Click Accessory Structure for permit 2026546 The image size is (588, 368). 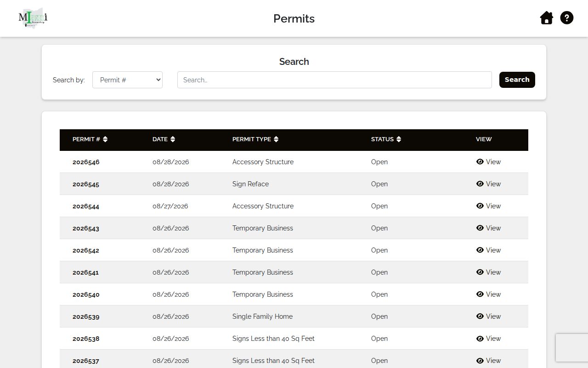point(263,162)
